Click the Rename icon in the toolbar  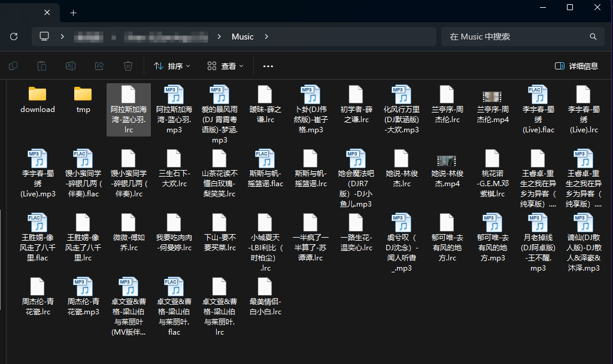click(71, 66)
